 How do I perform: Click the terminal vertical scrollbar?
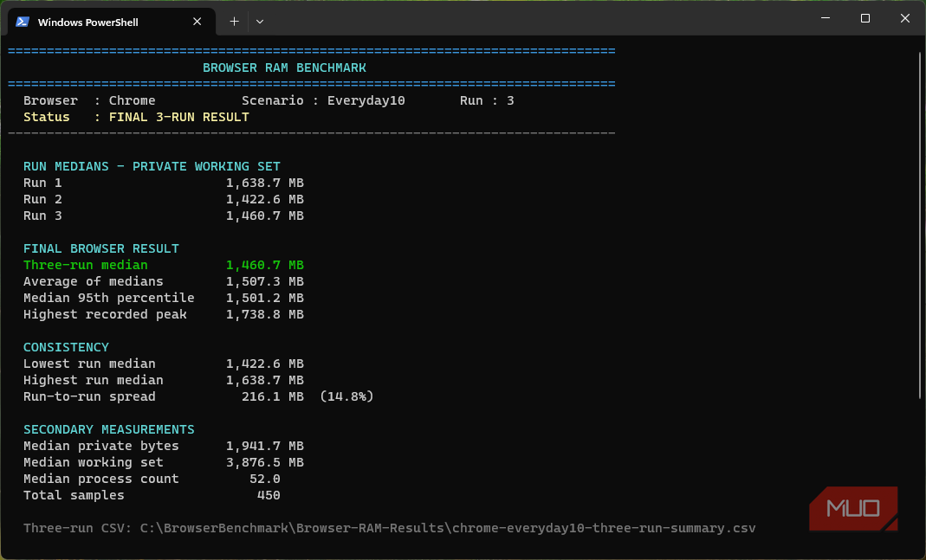pyautogui.click(x=920, y=224)
